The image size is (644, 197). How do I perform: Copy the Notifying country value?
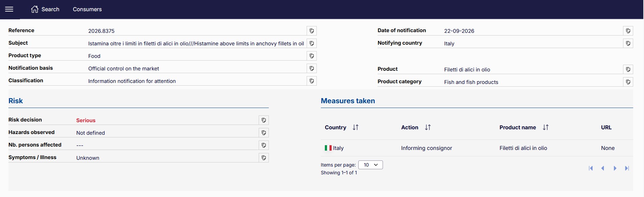pos(628,43)
